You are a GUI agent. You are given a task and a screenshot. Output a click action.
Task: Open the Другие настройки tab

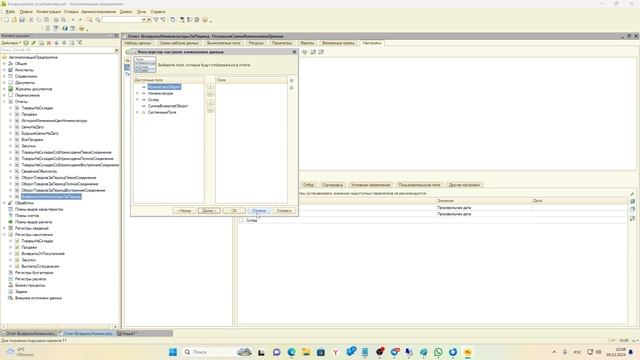(x=464, y=185)
